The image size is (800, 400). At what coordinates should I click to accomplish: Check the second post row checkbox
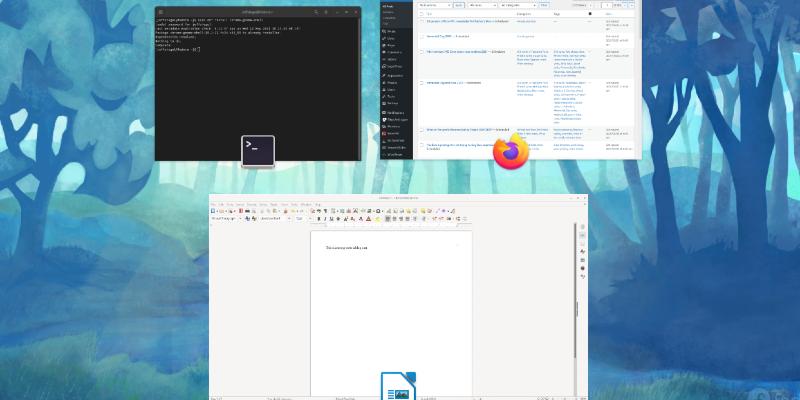[422, 36]
